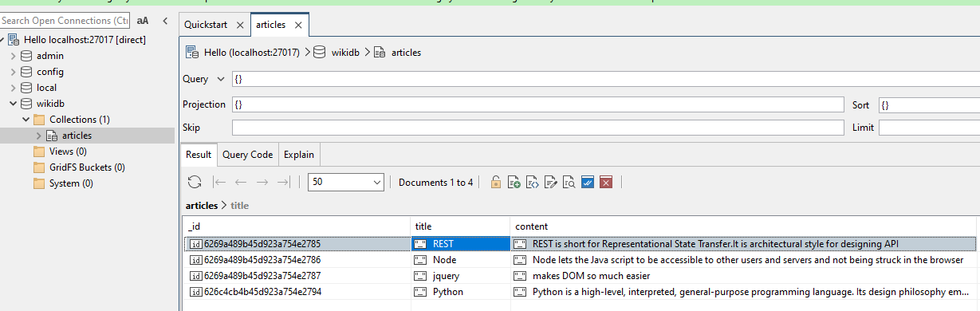Select the REST title cell
Viewport: 980px width, 311px height.
pos(460,244)
